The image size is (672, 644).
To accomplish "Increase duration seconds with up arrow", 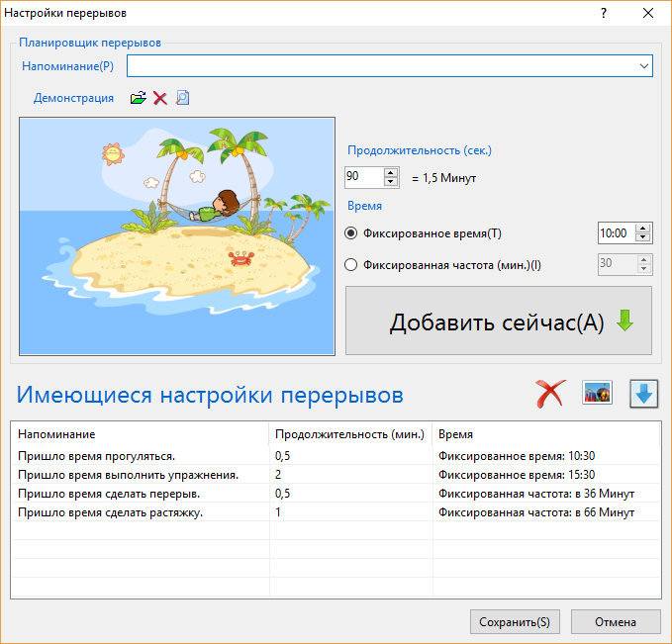I will coord(390,173).
